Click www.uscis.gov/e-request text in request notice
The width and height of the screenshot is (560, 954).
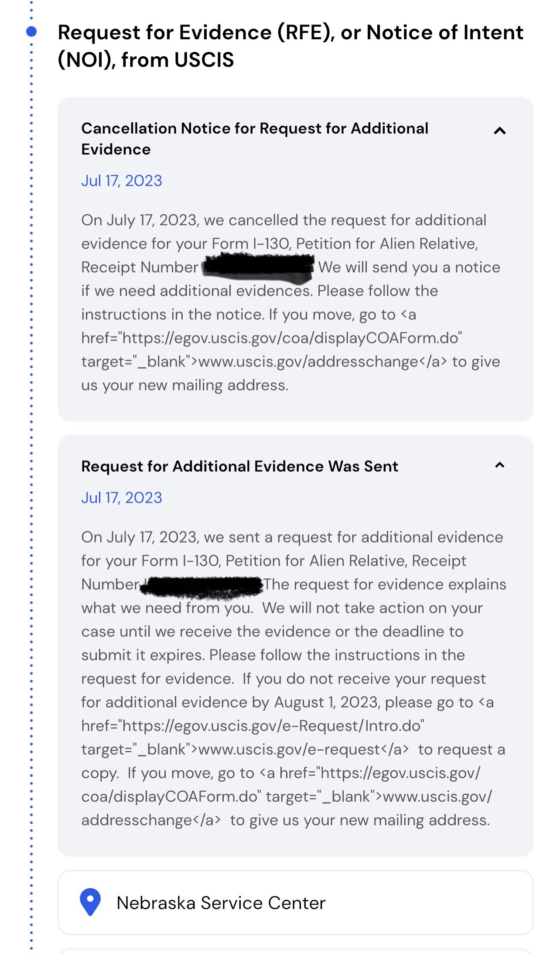click(x=289, y=749)
